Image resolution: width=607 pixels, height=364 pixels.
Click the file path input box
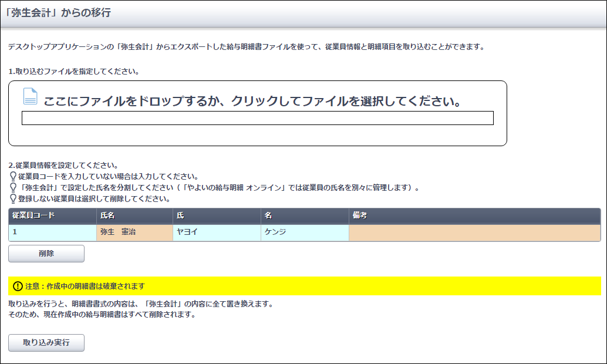[258, 118]
